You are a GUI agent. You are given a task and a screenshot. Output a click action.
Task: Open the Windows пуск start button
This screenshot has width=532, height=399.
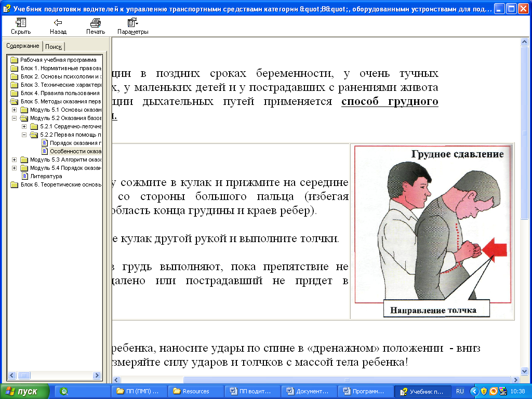pyautogui.click(x=24, y=391)
